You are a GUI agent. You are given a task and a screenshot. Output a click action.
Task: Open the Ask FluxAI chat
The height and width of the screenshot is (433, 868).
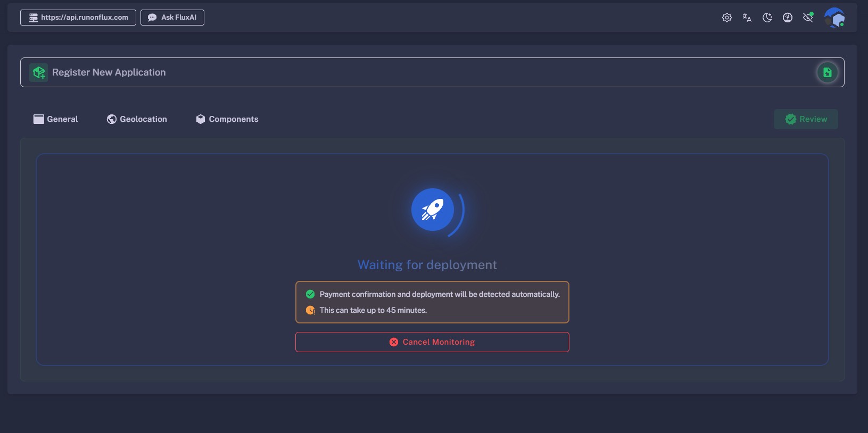(172, 18)
